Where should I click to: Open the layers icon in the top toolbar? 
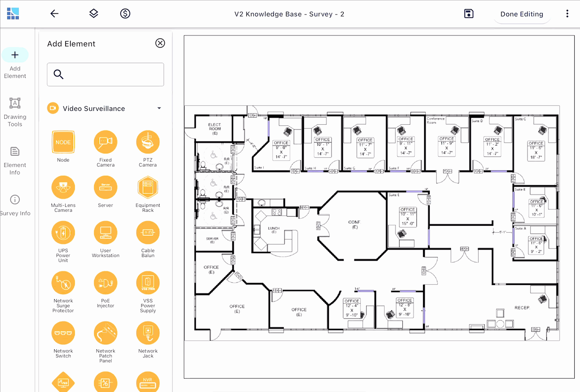click(x=94, y=14)
